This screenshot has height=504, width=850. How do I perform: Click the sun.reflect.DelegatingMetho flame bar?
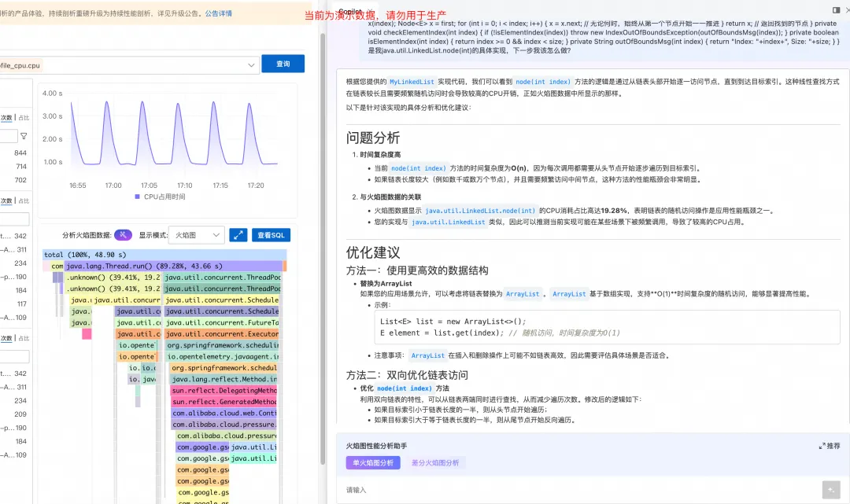224,390
